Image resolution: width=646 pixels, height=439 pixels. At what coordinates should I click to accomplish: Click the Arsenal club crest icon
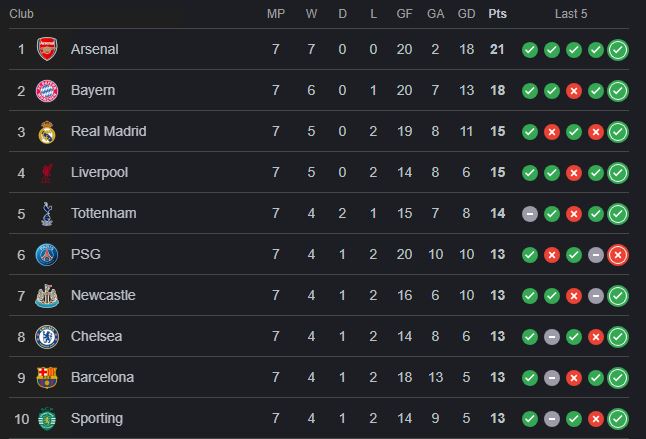(46, 49)
